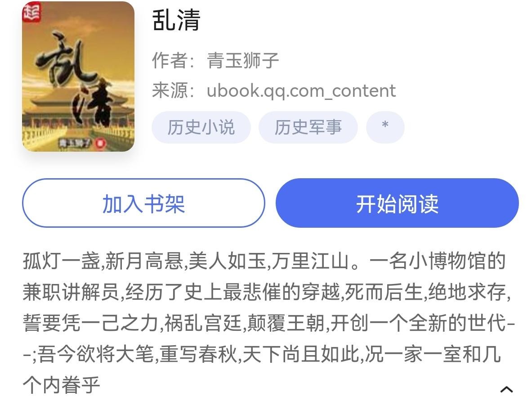Click the description line starting 誓要凭一己之力
532x401 pixels.
[x=269, y=323]
